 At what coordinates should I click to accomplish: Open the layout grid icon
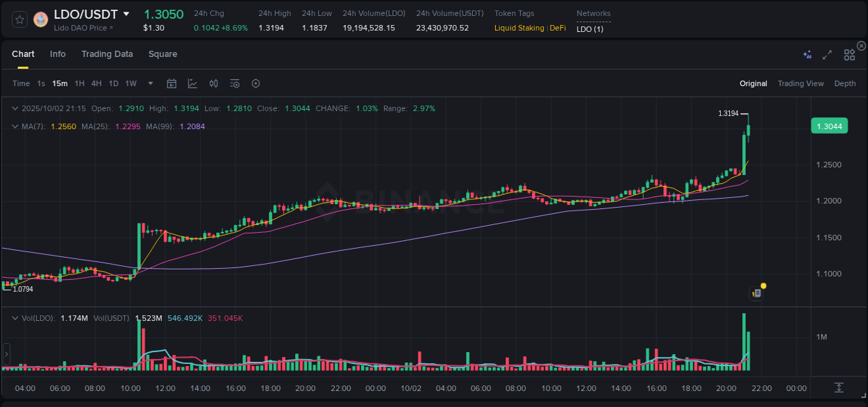(x=849, y=54)
